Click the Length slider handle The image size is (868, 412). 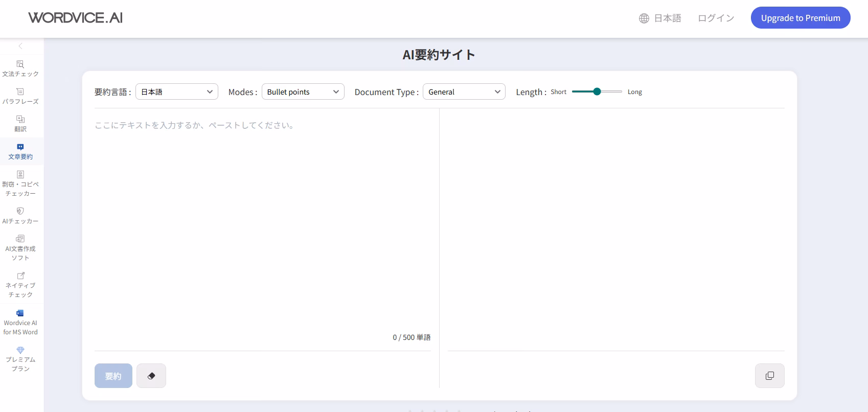[597, 91]
